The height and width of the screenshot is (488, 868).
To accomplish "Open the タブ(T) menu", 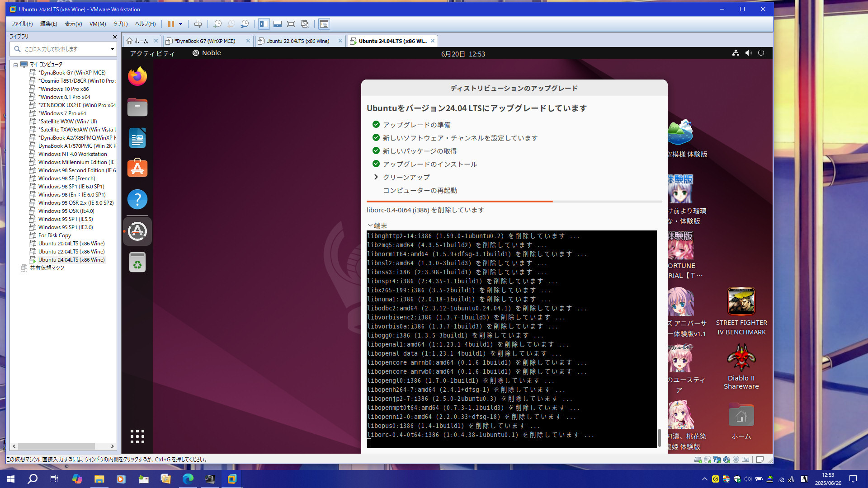I will pyautogui.click(x=120, y=24).
